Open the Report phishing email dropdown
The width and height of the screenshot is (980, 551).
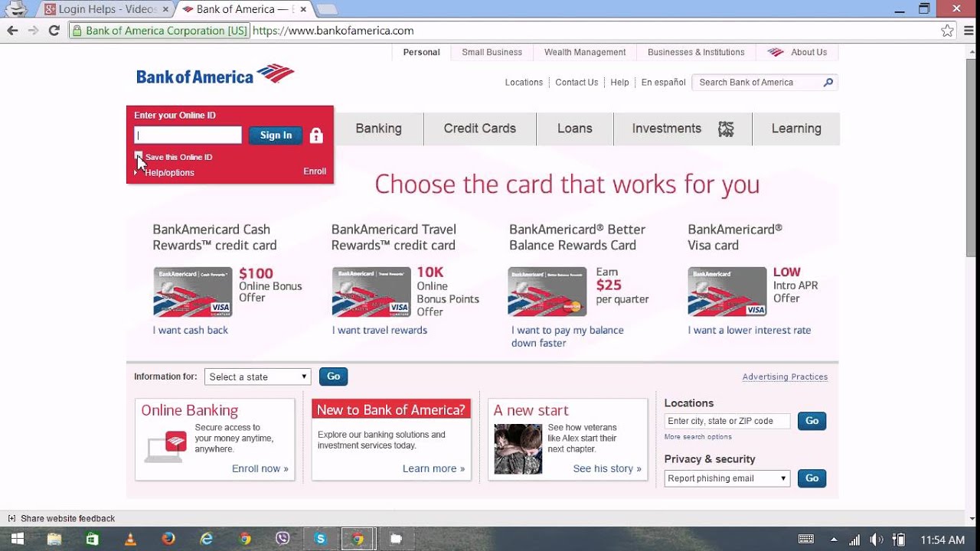(727, 478)
